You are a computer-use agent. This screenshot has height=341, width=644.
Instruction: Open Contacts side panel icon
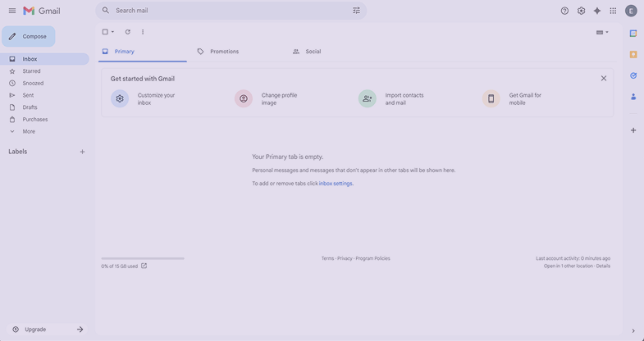click(x=633, y=97)
